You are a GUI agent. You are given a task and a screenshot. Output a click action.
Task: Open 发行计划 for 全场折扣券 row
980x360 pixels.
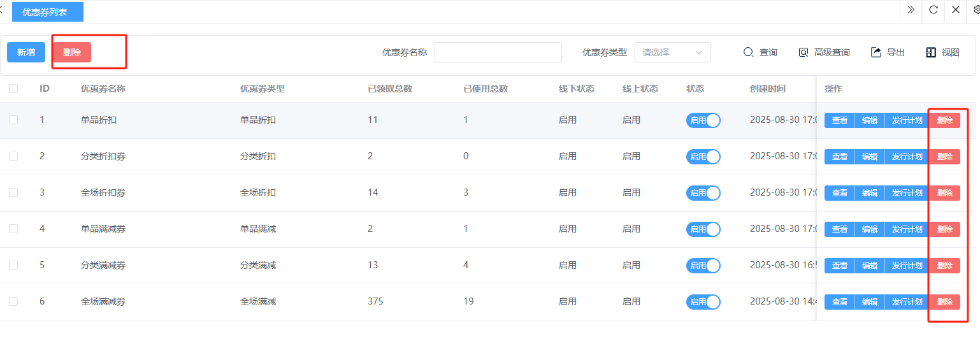907,193
